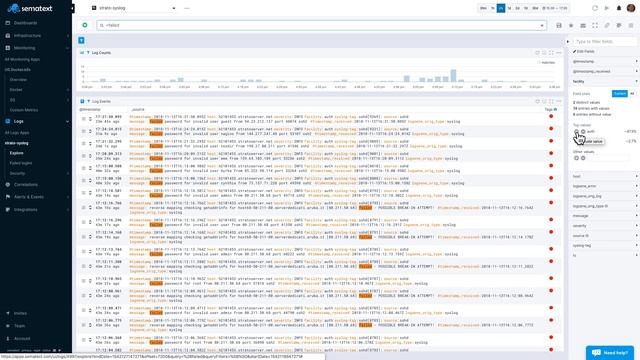The height and width of the screenshot is (360, 640).
Task: Open Alerts & Events in sidebar
Action: (29, 197)
